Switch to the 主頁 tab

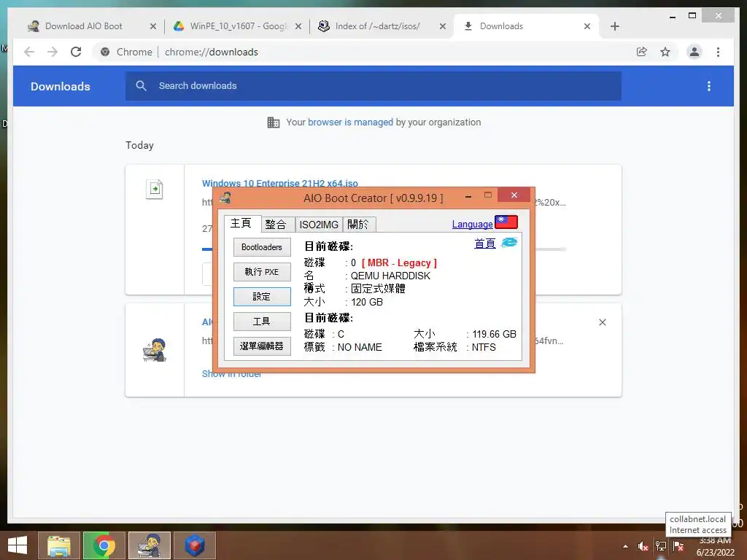point(241,223)
